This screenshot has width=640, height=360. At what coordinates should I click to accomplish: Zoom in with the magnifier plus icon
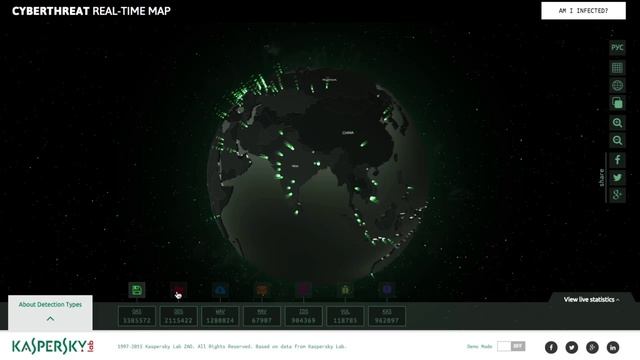[x=617, y=122]
